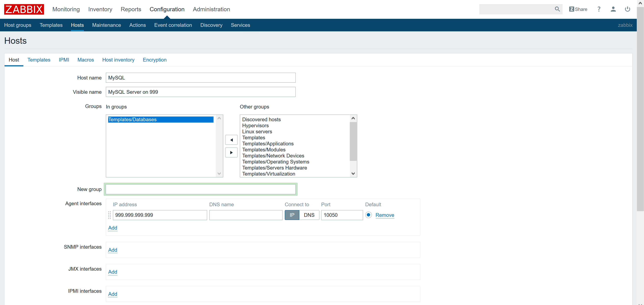Screen dimensions: 644x305
Task: Click the sign out power icon
Action: click(x=627, y=9)
